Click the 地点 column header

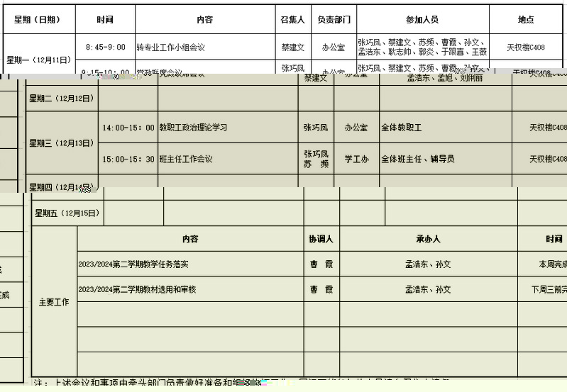tap(526, 20)
